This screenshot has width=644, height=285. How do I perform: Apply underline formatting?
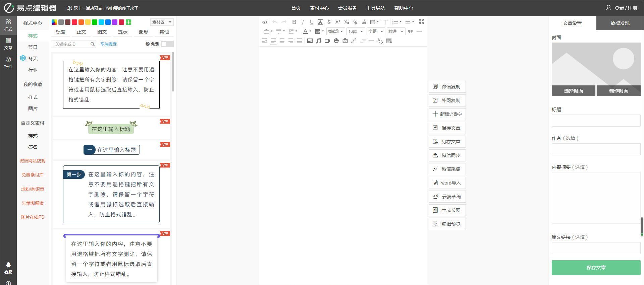tap(312, 22)
